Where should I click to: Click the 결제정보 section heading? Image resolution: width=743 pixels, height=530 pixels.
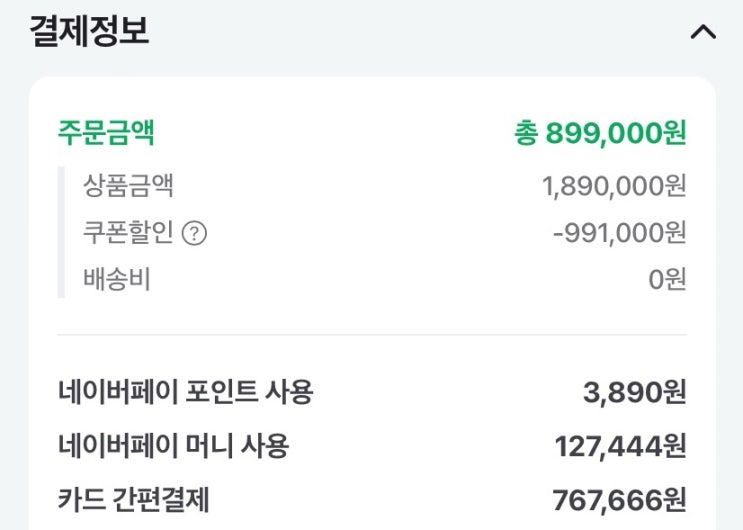coord(89,31)
